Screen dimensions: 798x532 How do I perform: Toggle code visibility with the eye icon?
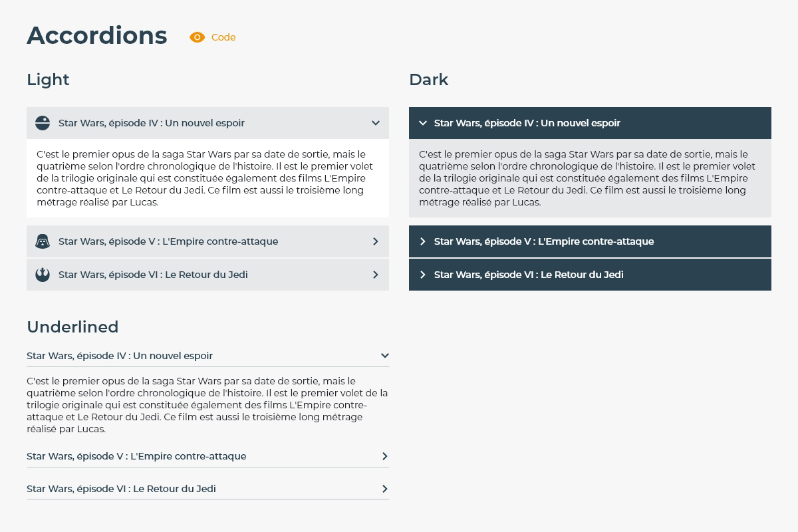click(197, 37)
